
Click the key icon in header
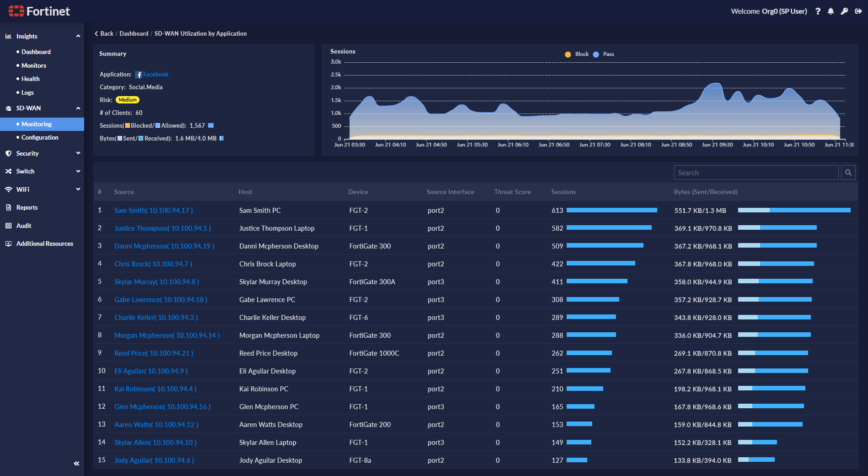point(845,11)
